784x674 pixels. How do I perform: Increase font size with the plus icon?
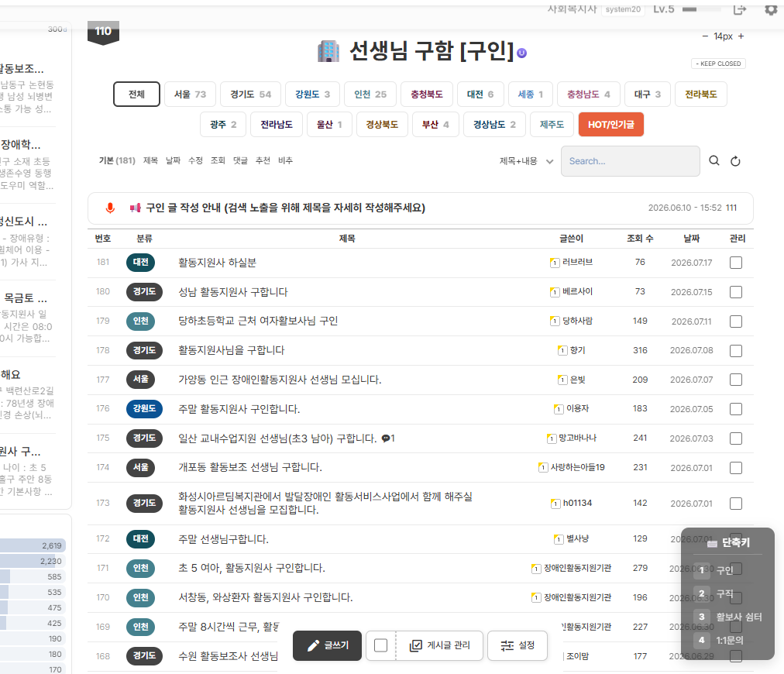741,36
